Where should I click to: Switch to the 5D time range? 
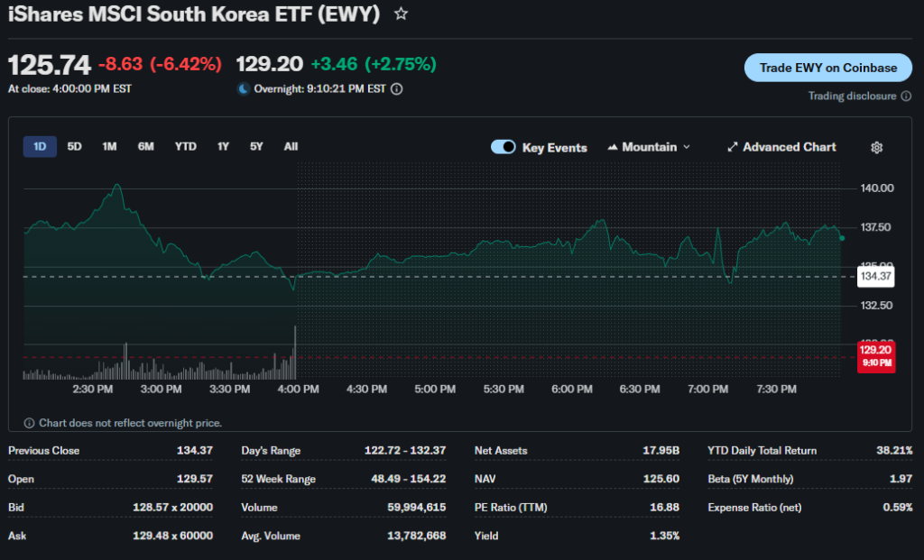75,147
